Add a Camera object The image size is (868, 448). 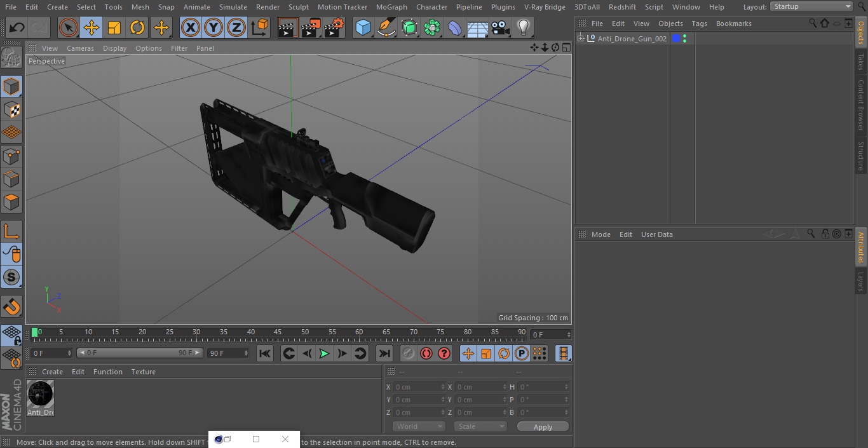(501, 27)
